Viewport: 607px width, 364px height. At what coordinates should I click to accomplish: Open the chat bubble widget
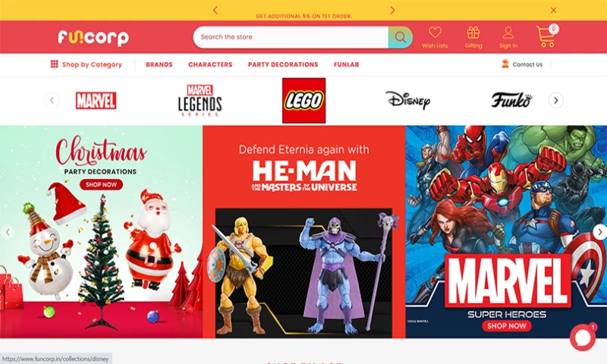tap(583, 337)
